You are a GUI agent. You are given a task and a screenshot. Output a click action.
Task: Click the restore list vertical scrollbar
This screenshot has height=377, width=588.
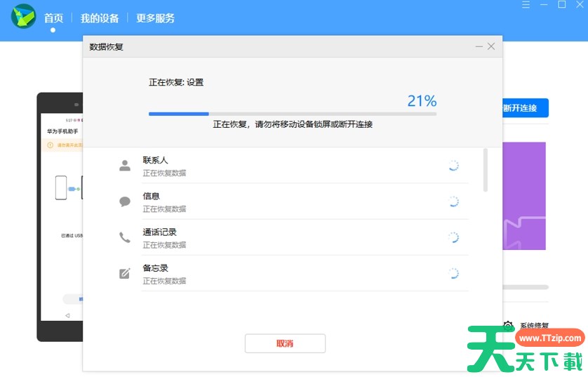point(485,170)
